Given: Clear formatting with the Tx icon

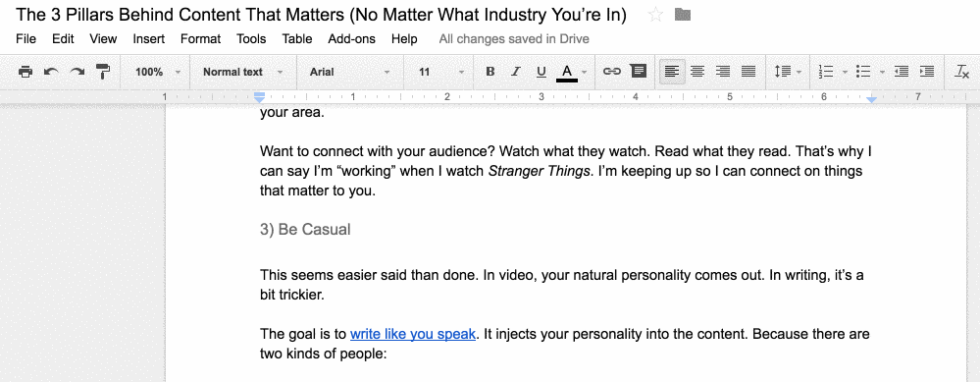Looking at the screenshot, I should (x=961, y=72).
